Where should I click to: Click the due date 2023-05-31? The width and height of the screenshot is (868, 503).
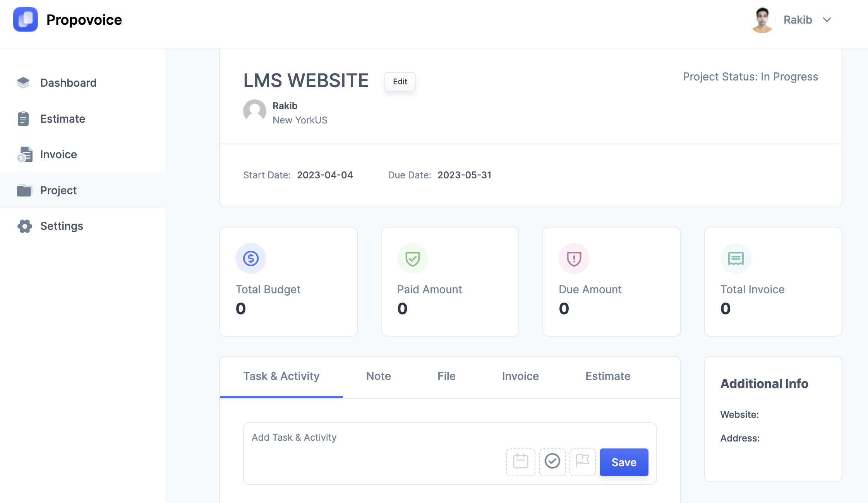[x=464, y=175]
